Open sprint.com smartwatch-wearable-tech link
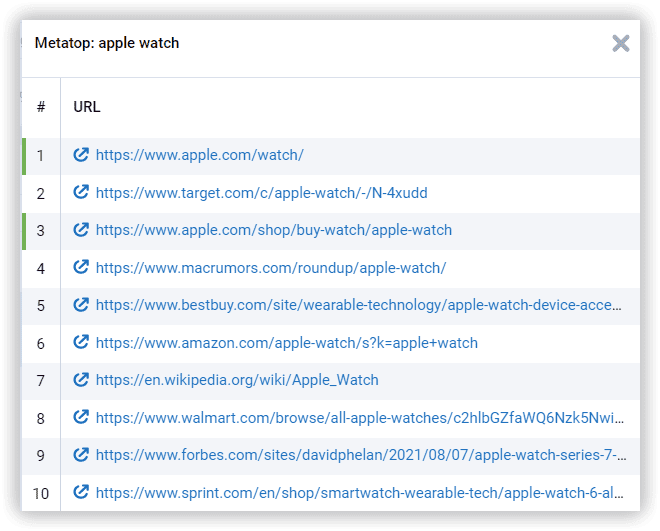660x531 pixels. 360,492
